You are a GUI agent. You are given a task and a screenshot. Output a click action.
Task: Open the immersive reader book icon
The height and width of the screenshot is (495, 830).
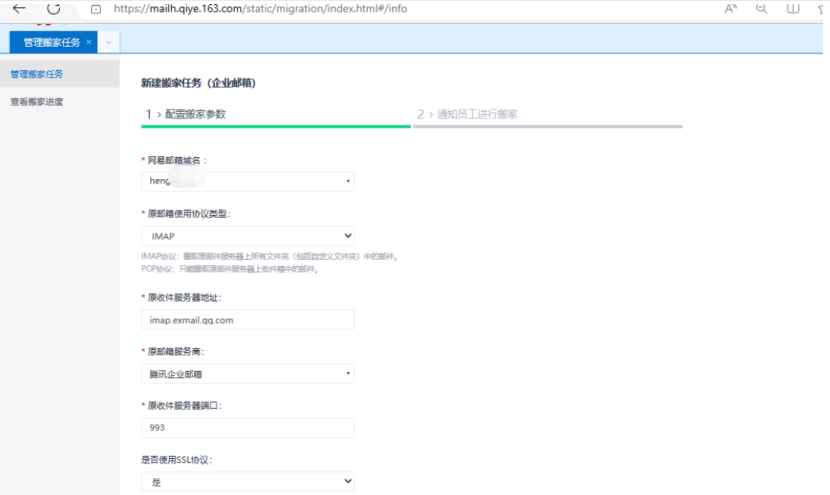pos(792,8)
